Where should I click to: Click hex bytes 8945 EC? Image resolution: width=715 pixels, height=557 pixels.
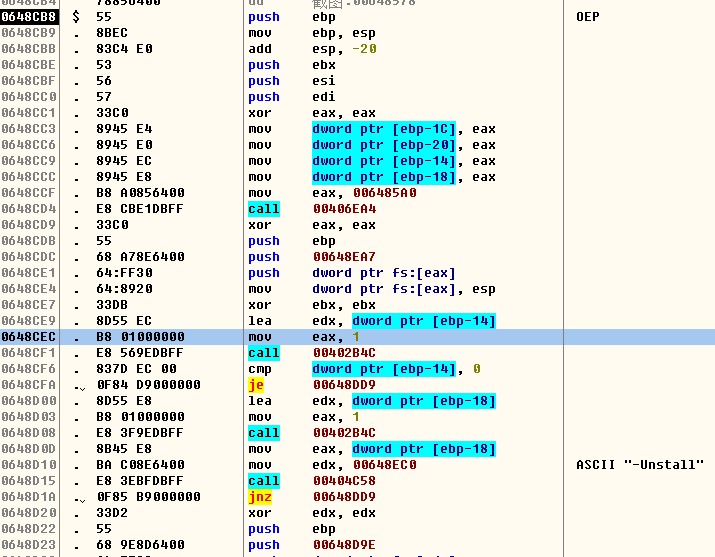pos(124,161)
